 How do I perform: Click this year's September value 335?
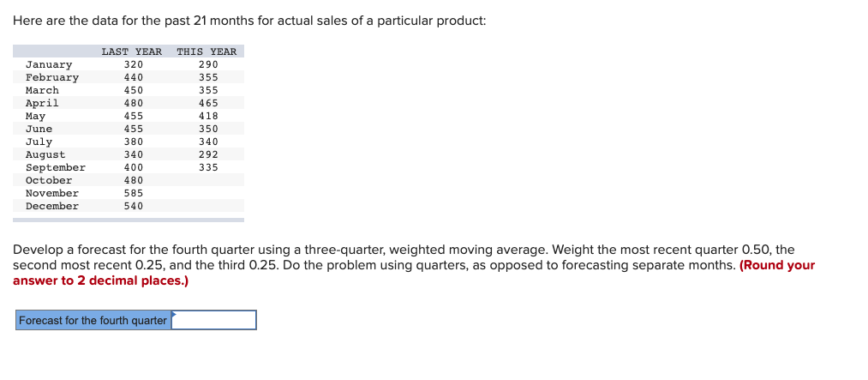pos(208,167)
